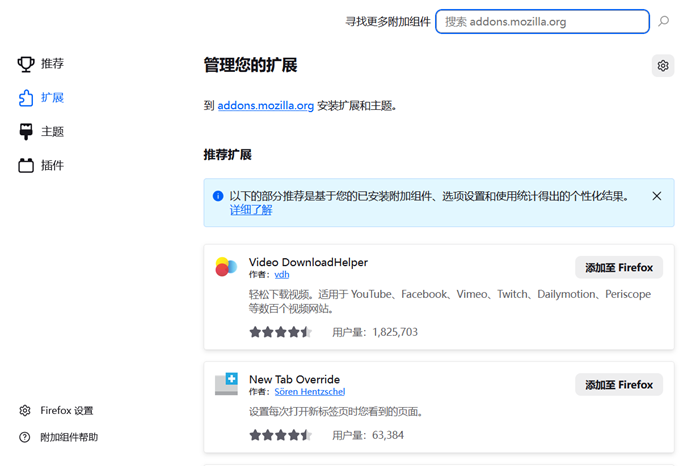Viewport: 700px width, 466px height.
Task: Click the blue info icon in notice
Action: pos(218,196)
